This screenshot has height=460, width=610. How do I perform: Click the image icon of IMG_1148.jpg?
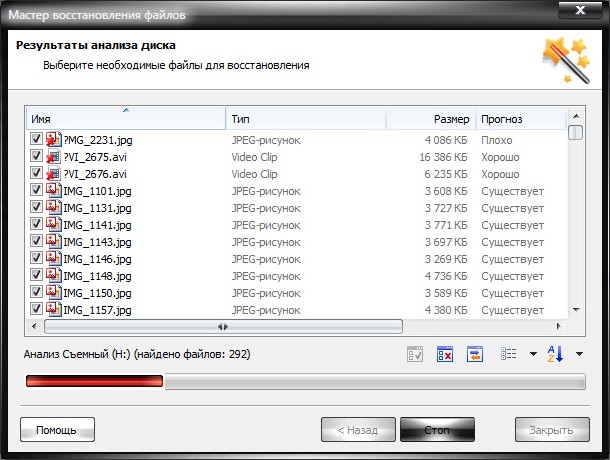pos(54,276)
